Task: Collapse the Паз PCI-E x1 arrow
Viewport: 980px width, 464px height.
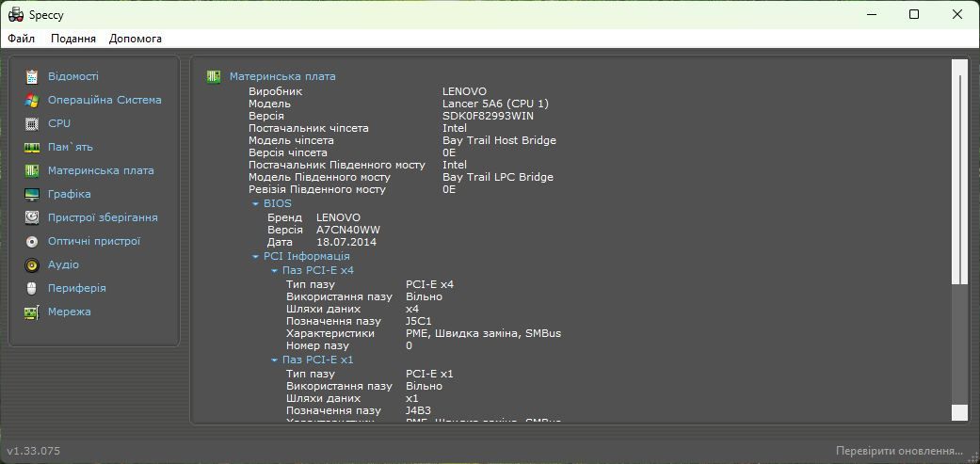Action: click(x=274, y=360)
